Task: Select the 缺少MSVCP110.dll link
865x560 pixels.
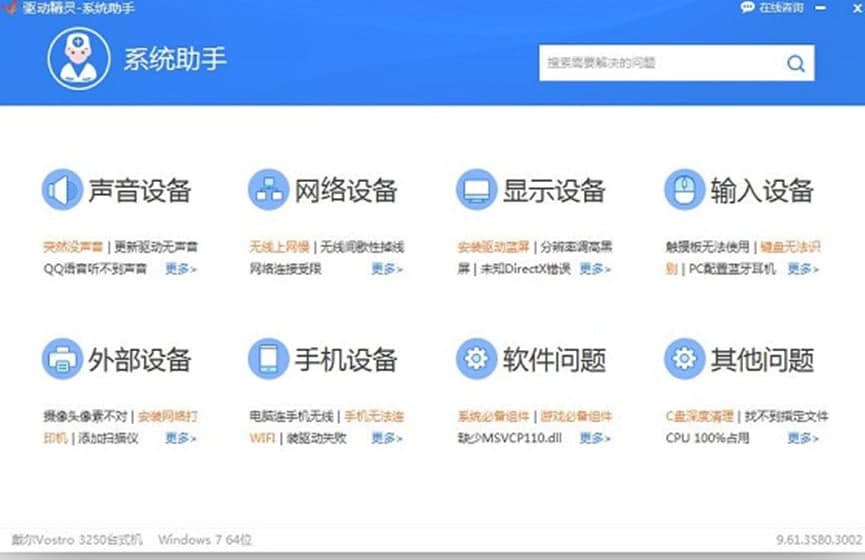Action: [x=509, y=438]
